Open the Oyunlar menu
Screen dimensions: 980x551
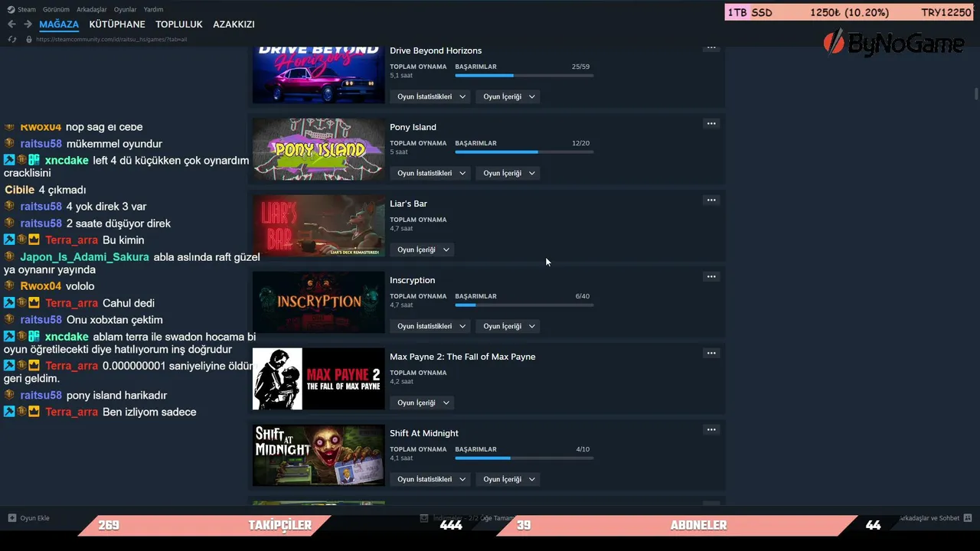point(126,9)
